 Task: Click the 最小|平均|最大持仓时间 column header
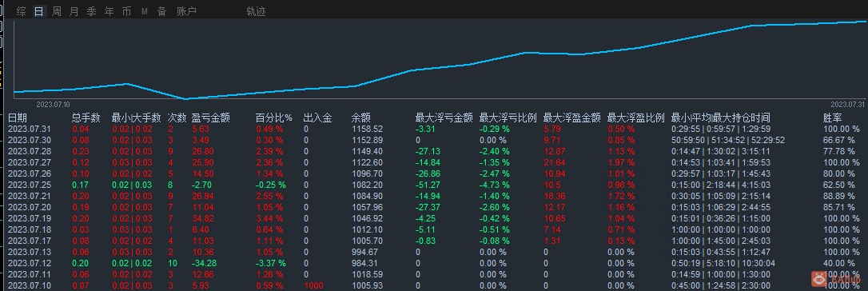(720, 118)
